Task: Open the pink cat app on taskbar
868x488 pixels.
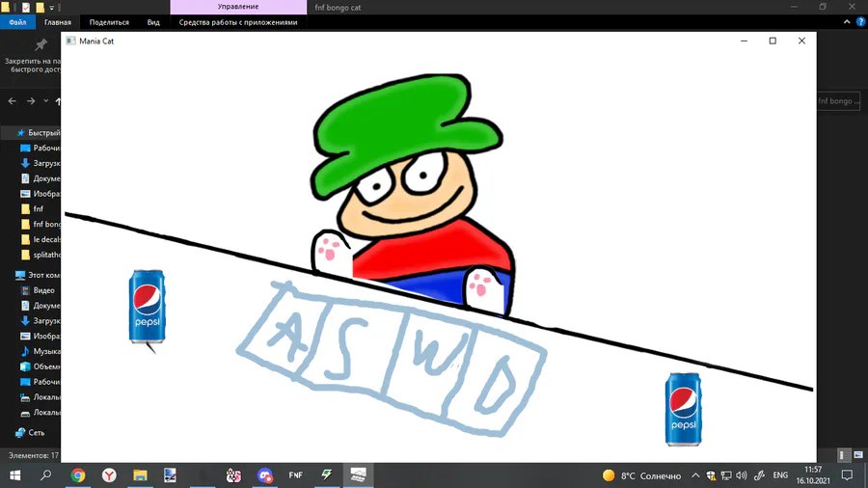Action: point(233,475)
